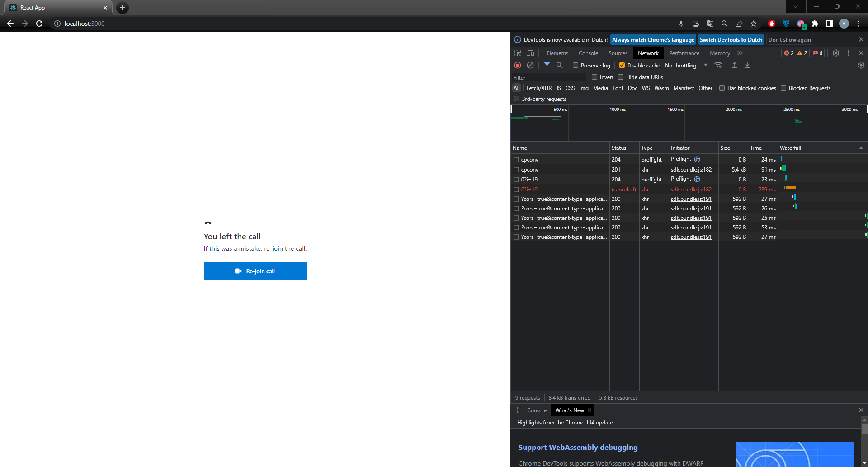
Task: Toggle the device toolbar emulation icon
Action: [530, 53]
